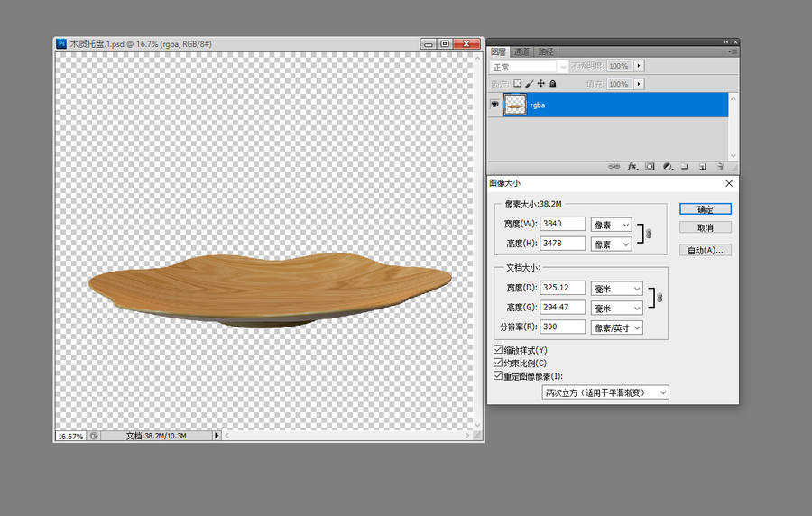Screen dimensions: 812x516
Task: Open the opacity slider arrow
Action: [639, 66]
